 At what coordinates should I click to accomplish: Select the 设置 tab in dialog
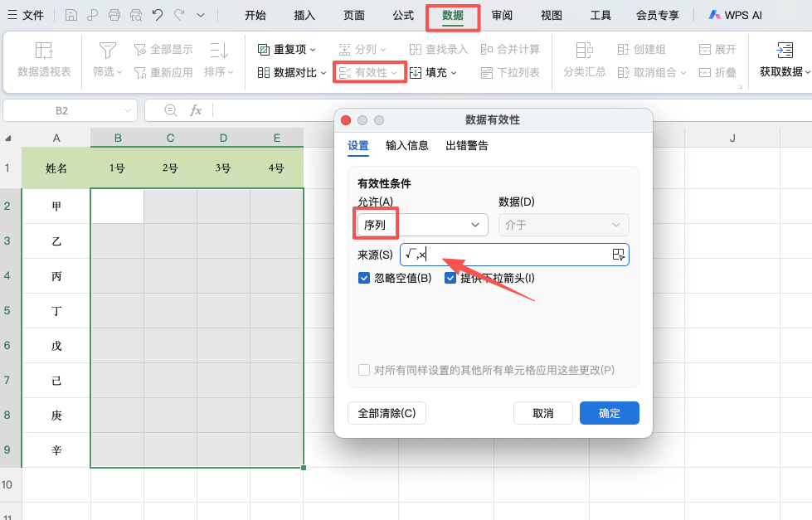pyautogui.click(x=357, y=145)
